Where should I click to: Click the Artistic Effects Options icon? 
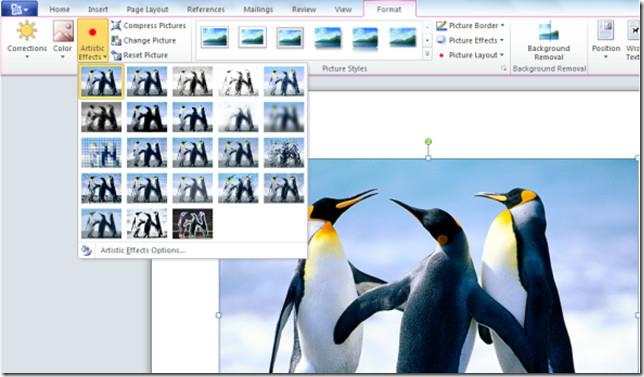click(86, 250)
